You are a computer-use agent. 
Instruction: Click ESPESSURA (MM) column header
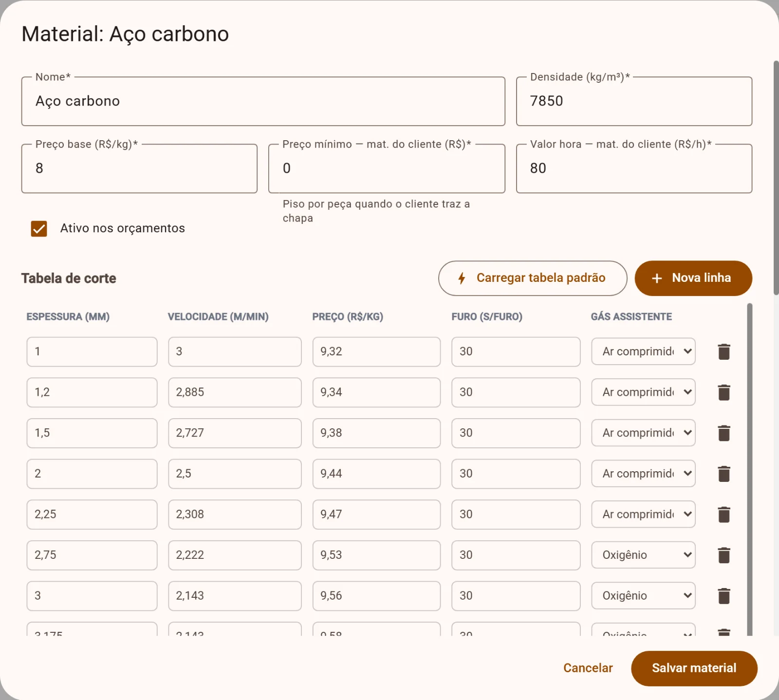pyautogui.click(x=68, y=317)
